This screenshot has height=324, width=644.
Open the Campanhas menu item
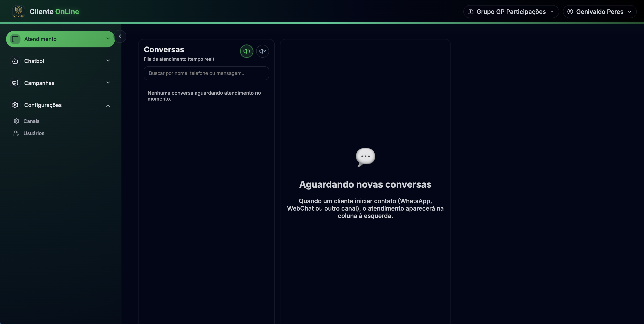point(60,83)
